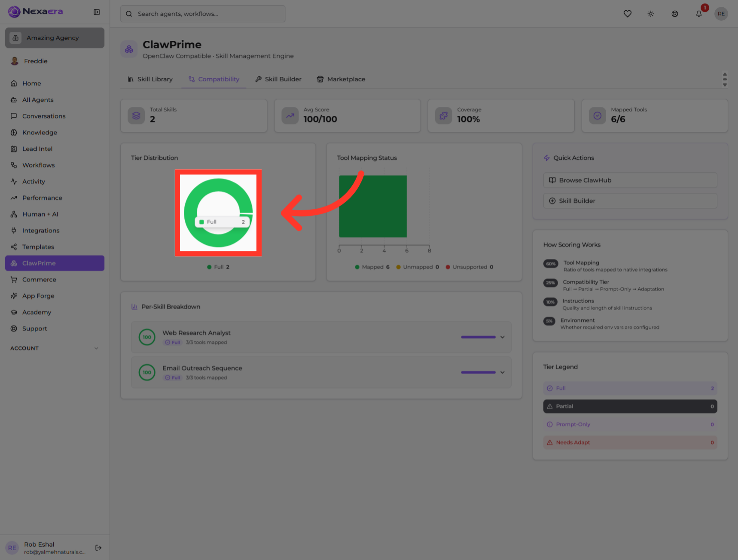
Task: Select the Compatibility tab
Action: click(213, 79)
